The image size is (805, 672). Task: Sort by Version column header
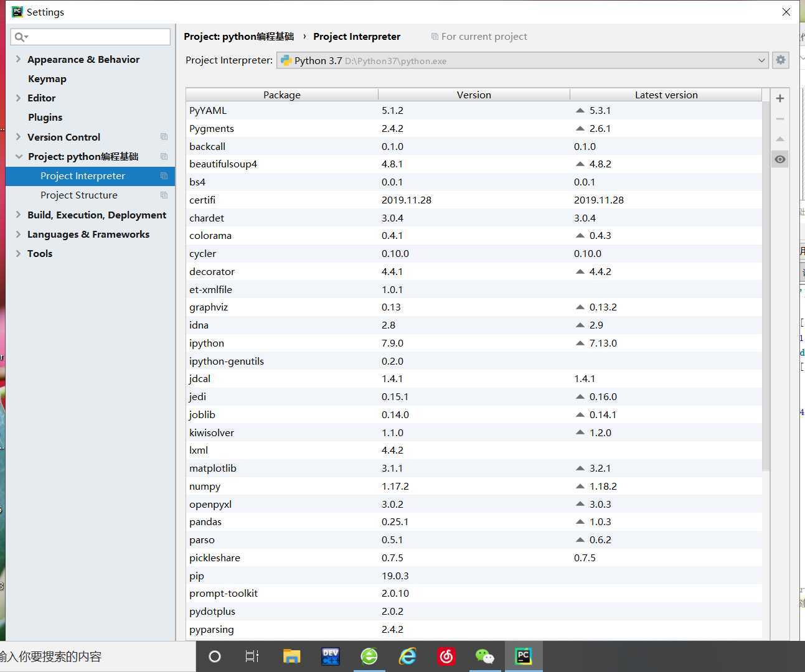point(474,95)
